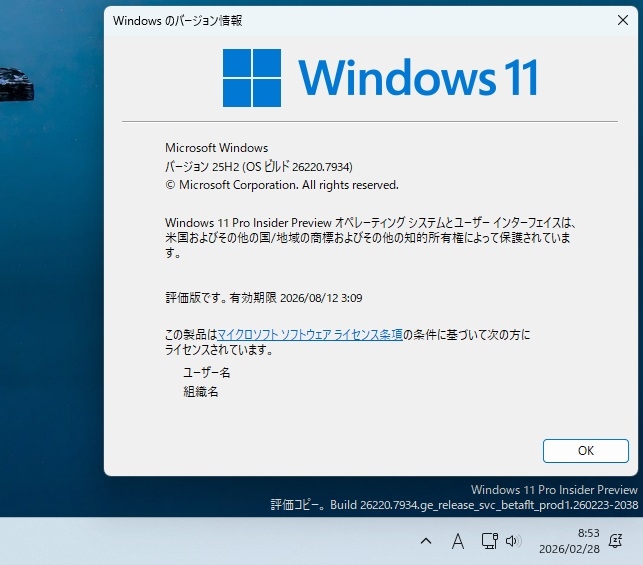
Task: Click the Microsoft Corporation copyright text
Action: click(x=282, y=185)
